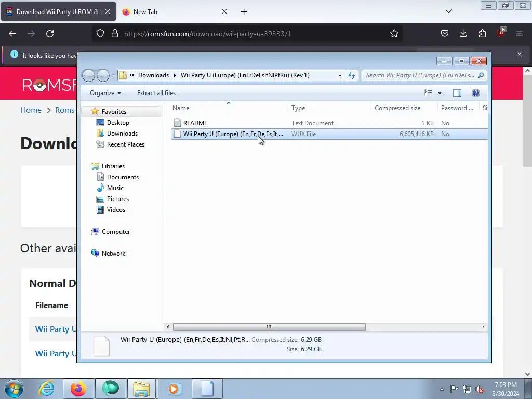Select the Download Wii Party U ROM tab

pyautogui.click(x=58, y=11)
